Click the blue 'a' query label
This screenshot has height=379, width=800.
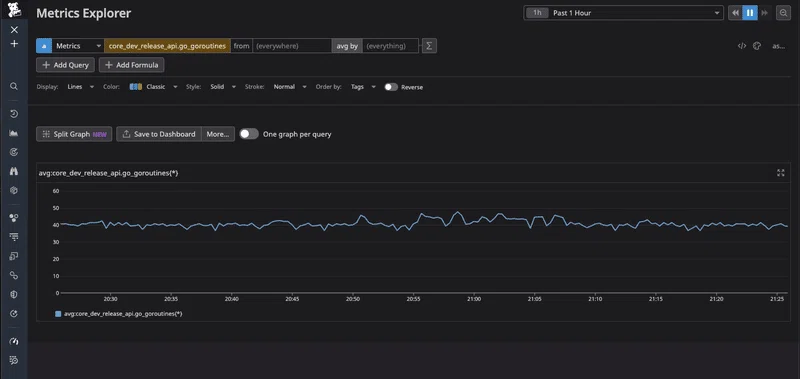tap(43, 46)
